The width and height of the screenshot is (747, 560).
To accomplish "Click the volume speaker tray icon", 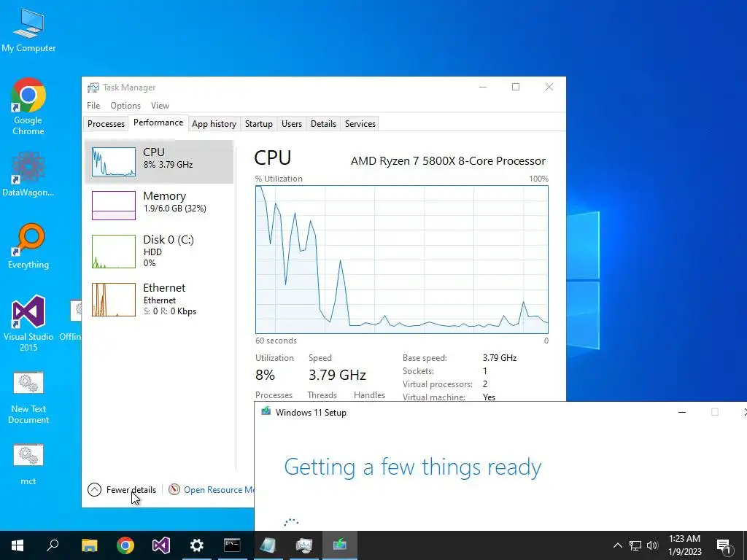I will coord(652,545).
